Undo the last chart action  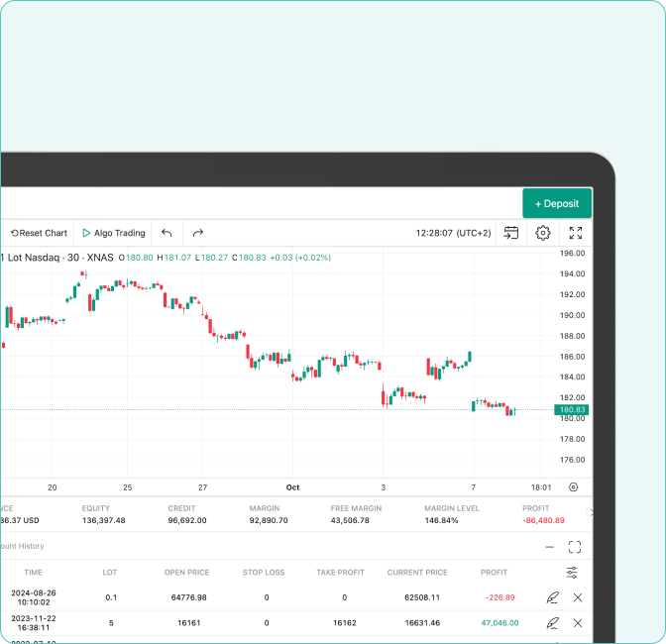[166, 233]
